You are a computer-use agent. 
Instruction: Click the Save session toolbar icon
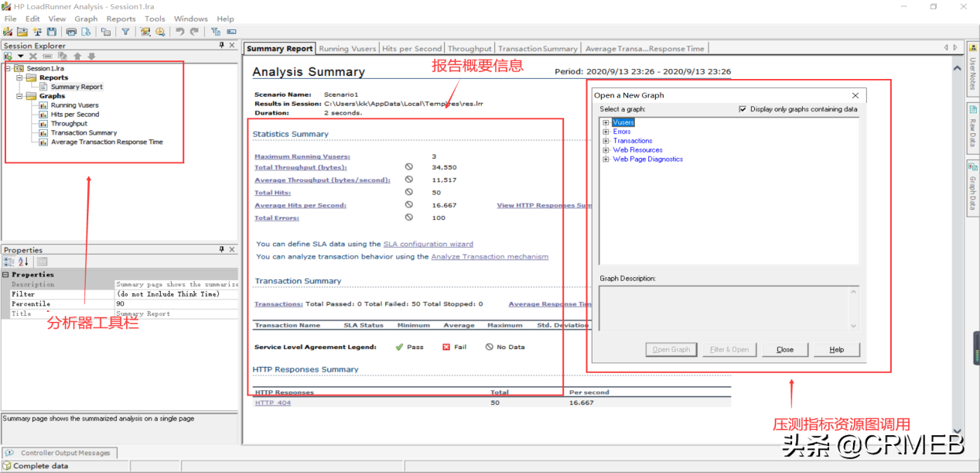click(51, 32)
